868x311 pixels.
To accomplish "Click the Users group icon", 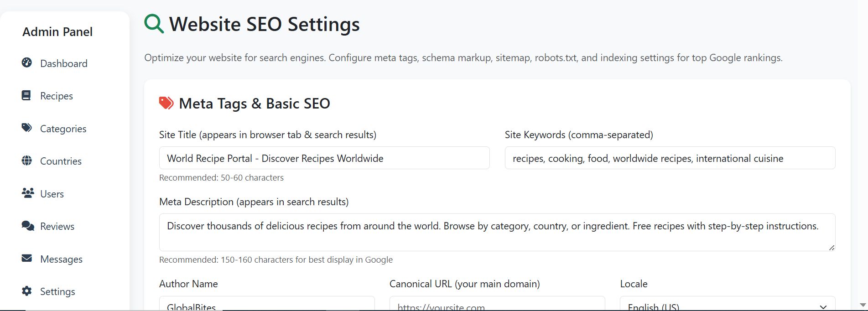I will point(28,193).
